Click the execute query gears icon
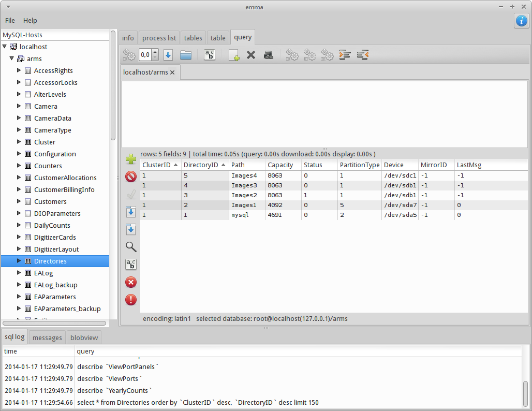The height and width of the screenshot is (411, 532). coord(129,55)
